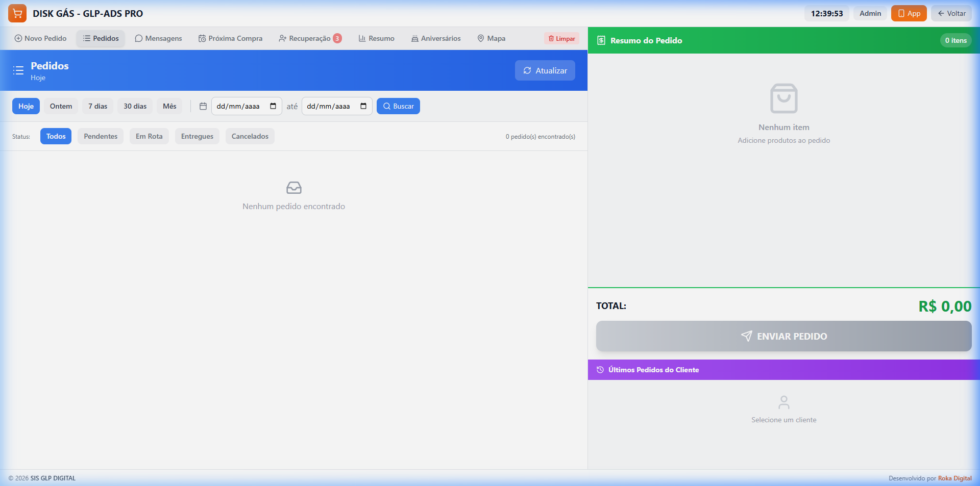The height and width of the screenshot is (486, 980).
Task: Click the Buscar search button
Action: pos(398,106)
